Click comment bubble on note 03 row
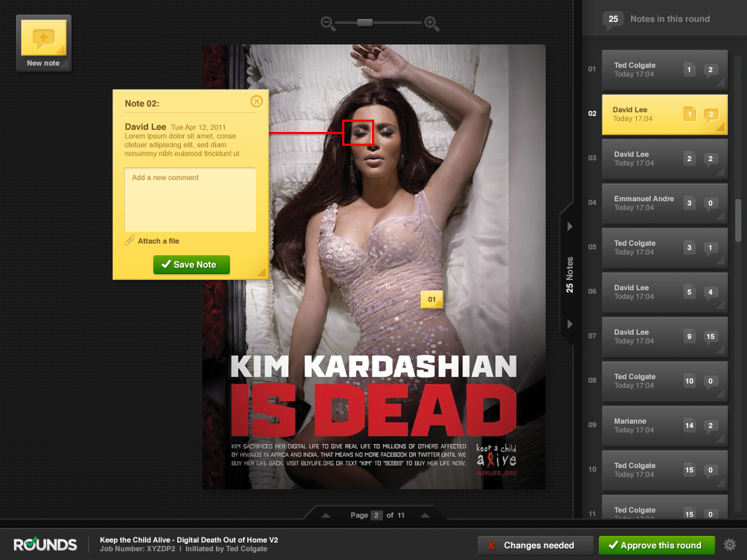 [711, 159]
